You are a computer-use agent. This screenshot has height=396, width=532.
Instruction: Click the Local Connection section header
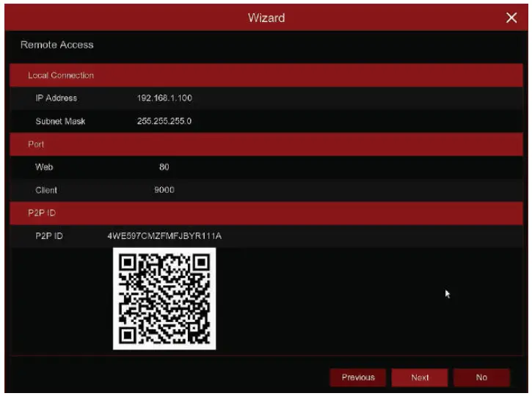(266, 76)
